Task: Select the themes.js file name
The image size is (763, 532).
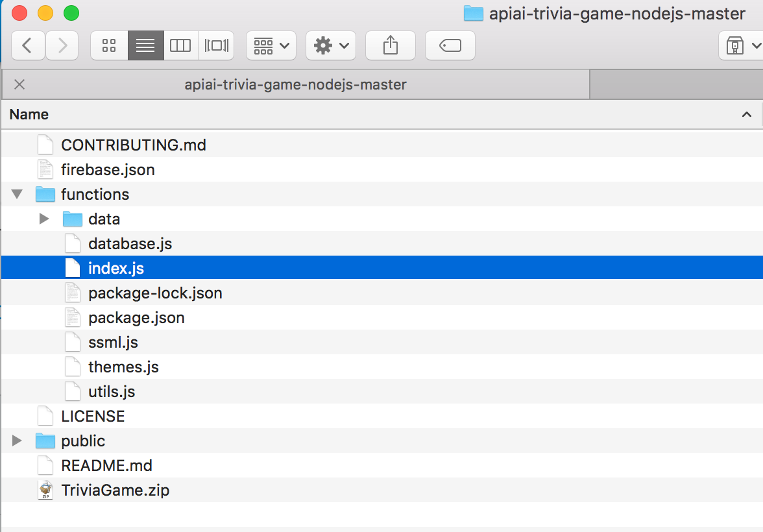Action: coord(123,367)
